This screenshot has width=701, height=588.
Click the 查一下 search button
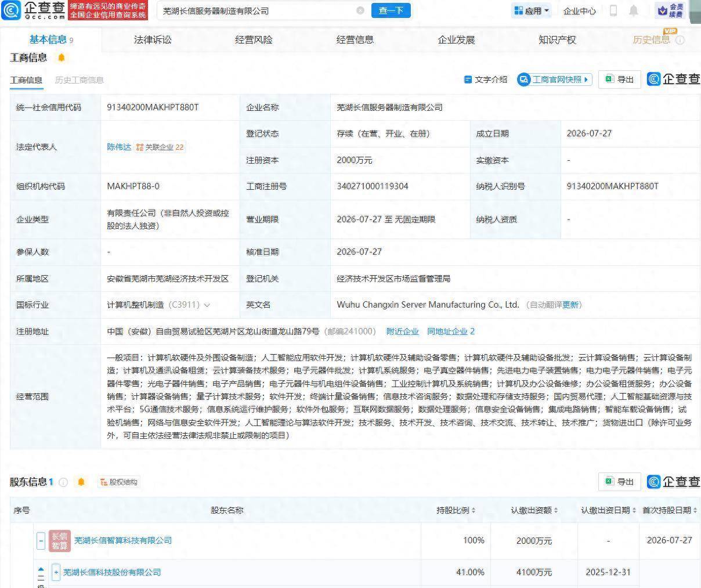391,10
